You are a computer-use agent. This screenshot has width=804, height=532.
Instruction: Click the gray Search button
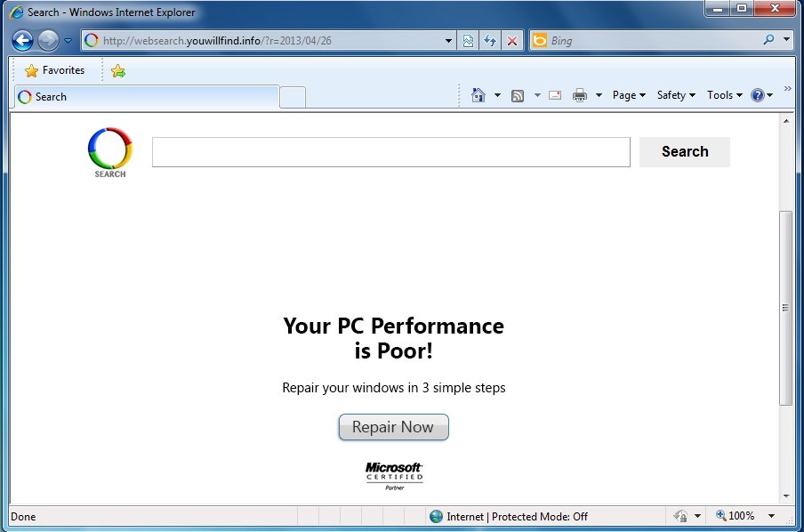[685, 152]
